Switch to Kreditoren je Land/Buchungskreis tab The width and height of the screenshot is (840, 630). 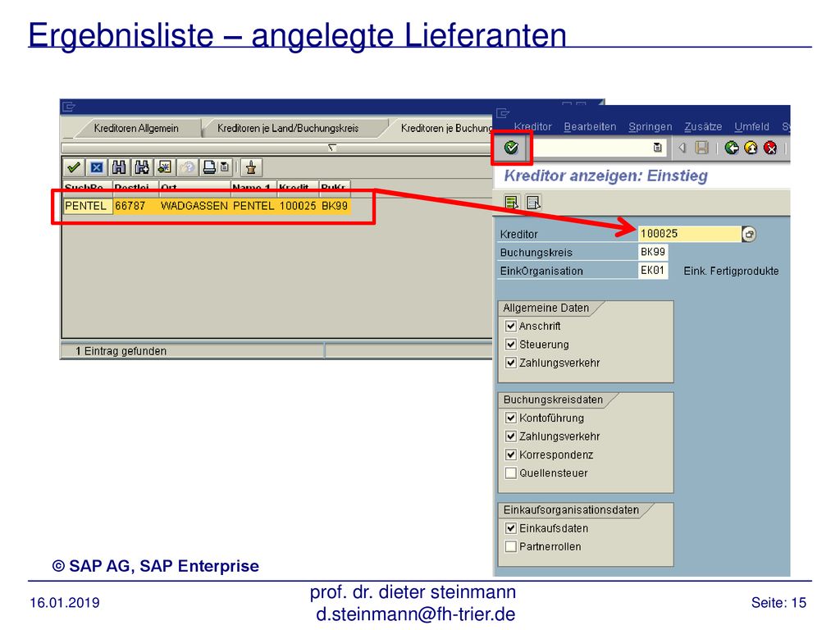(x=288, y=128)
